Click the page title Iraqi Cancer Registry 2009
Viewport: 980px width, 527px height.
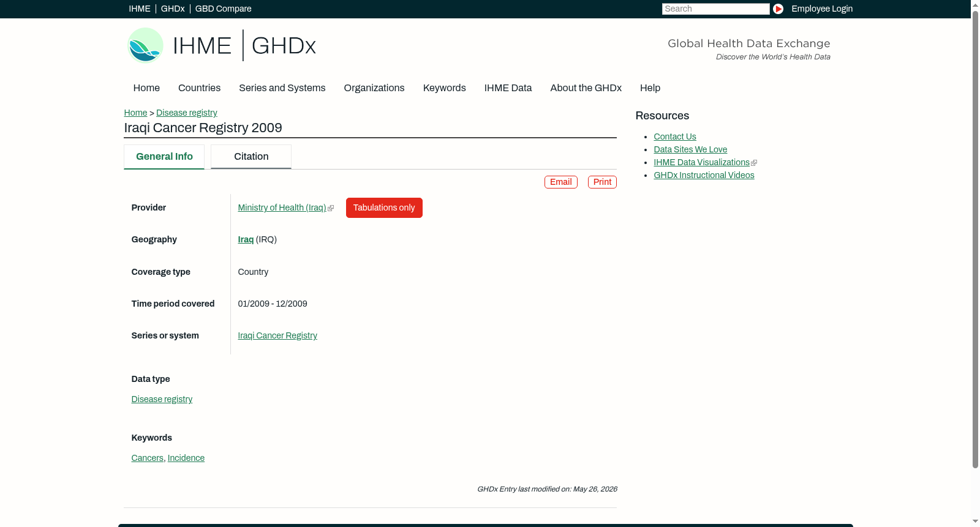[203, 128]
